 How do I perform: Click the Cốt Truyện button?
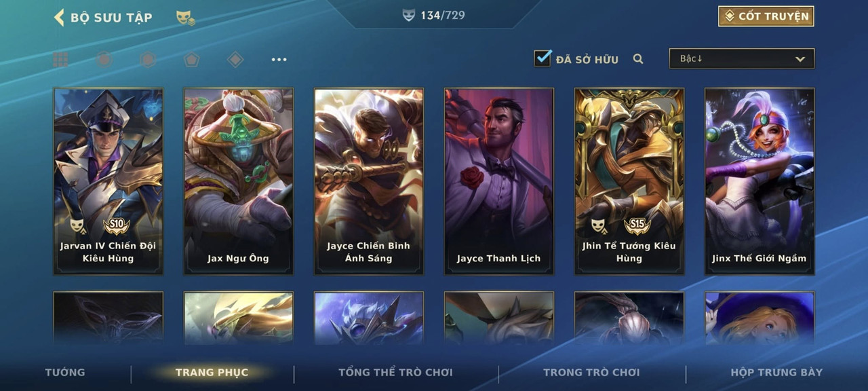coord(766,16)
